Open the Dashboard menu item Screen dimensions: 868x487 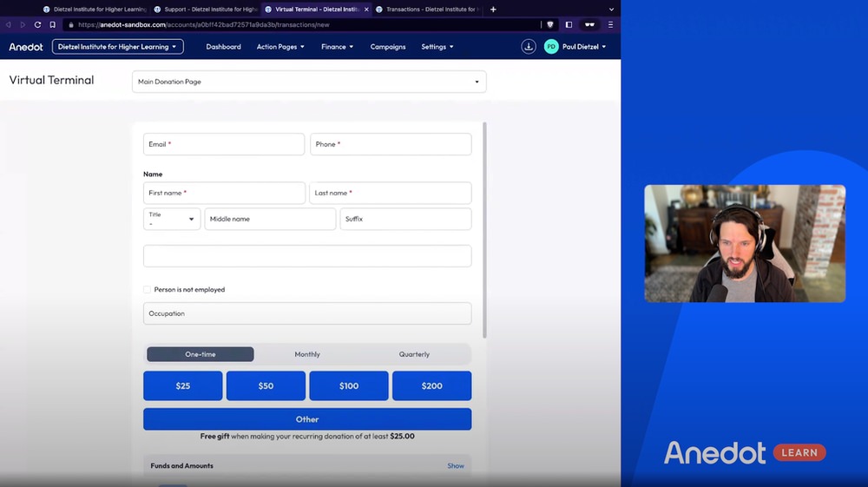tap(224, 47)
